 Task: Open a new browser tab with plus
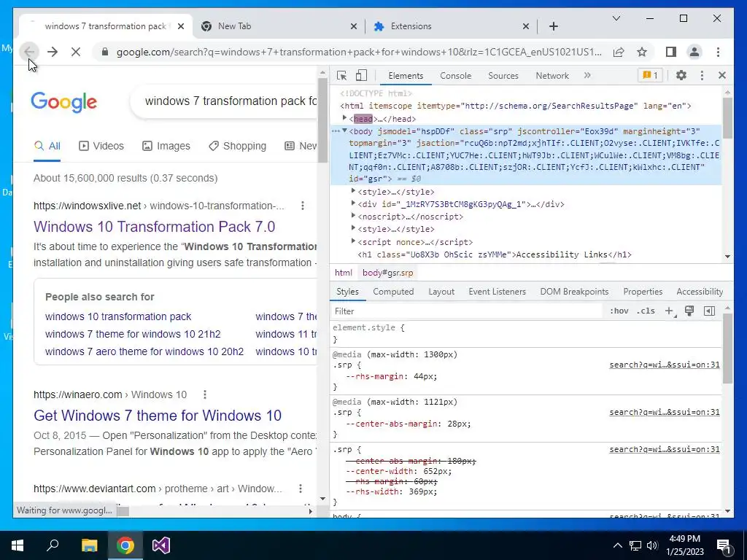tap(554, 26)
